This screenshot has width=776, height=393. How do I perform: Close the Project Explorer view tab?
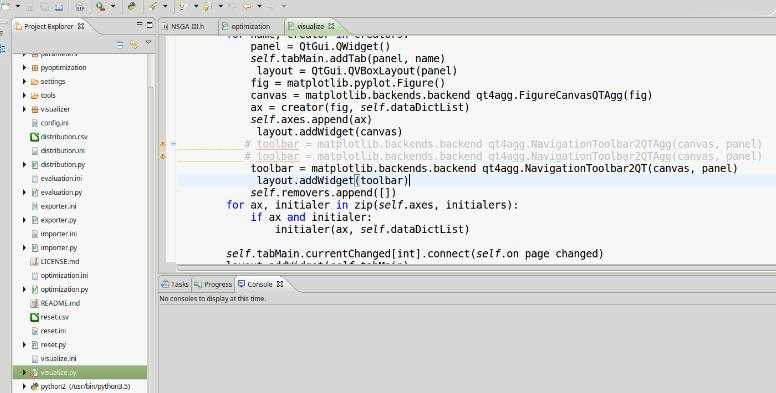tap(81, 26)
